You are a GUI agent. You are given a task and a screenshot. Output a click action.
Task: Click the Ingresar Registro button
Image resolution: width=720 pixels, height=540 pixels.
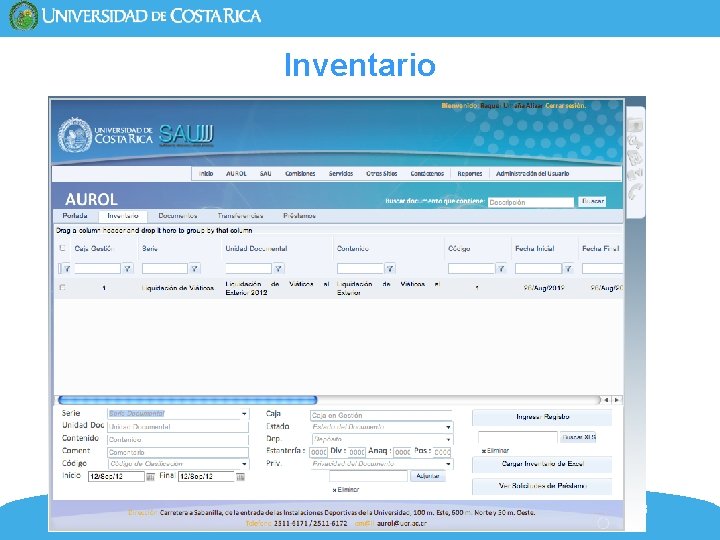pos(542,417)
